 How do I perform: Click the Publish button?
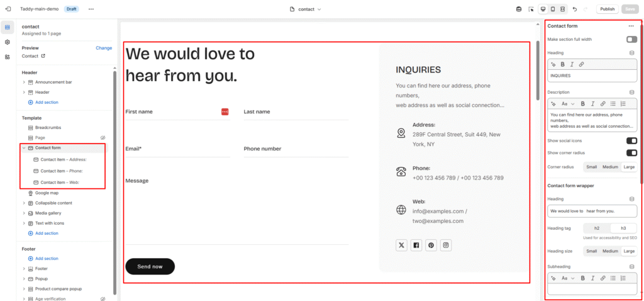click(607, 9)
